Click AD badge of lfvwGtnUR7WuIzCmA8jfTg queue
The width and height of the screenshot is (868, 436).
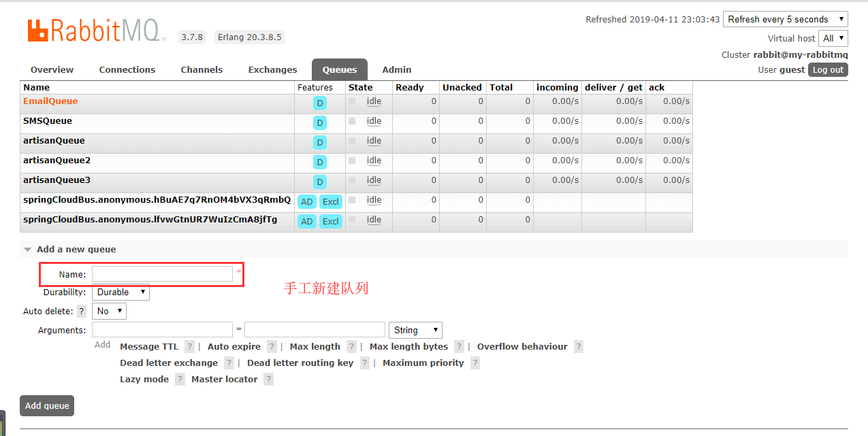point(307,222)
